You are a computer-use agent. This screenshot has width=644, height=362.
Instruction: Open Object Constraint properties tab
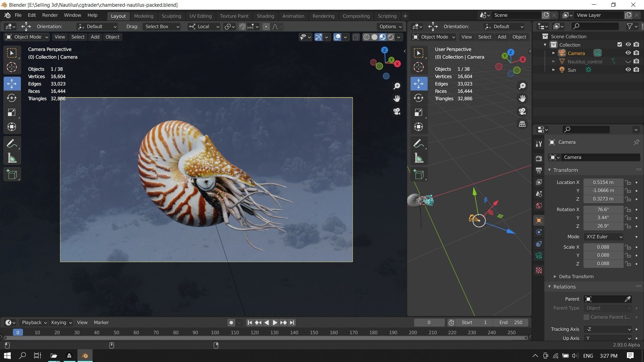[x=539, y=244]
